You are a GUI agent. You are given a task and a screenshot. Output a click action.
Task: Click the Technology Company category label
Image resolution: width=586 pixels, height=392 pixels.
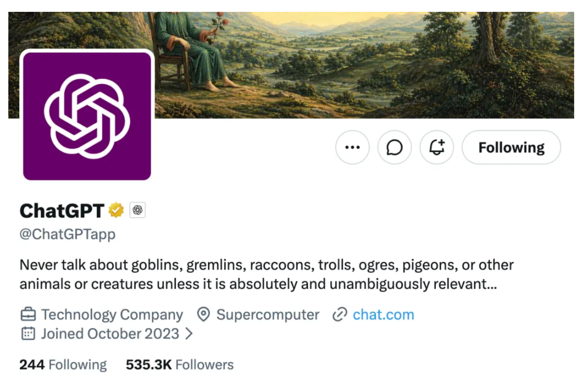pos(112,314)
